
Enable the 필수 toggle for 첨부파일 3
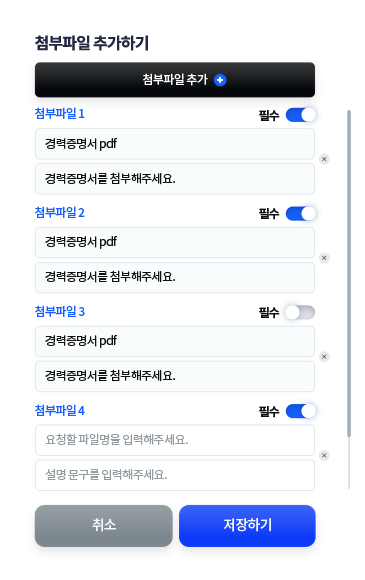pos(300,313)
